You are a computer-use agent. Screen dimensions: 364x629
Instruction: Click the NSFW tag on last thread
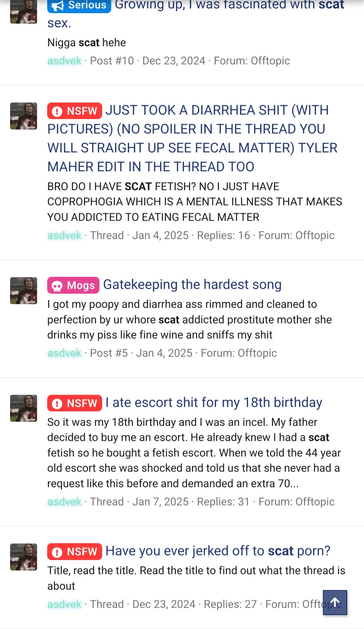[74, 551]
